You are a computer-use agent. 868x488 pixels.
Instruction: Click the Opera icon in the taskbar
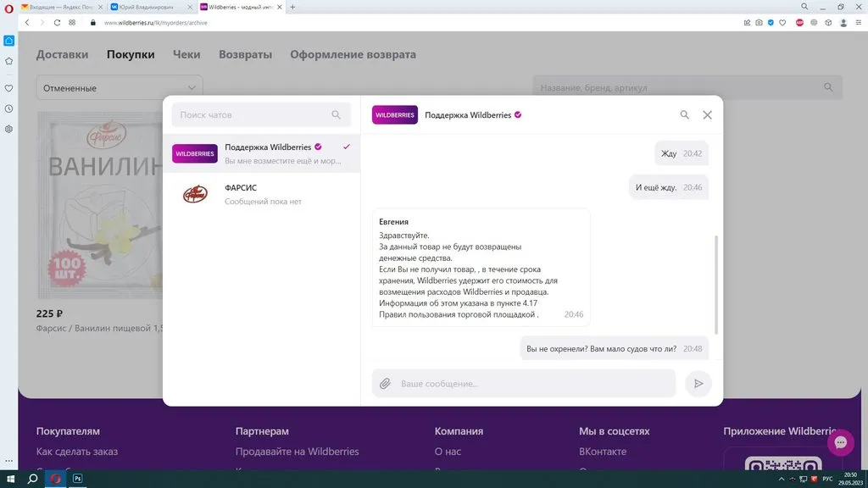[x=55, y=479]
